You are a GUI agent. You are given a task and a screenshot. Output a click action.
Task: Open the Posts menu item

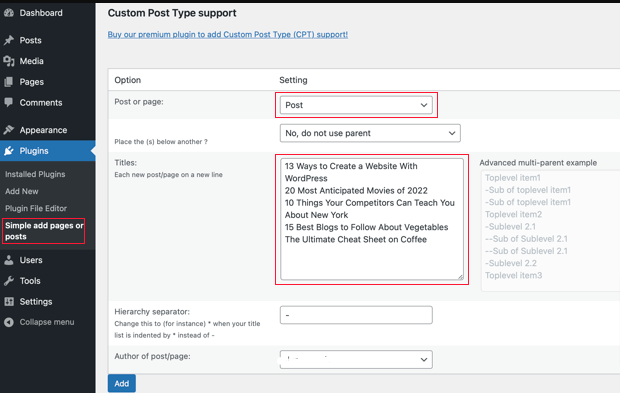30,40
